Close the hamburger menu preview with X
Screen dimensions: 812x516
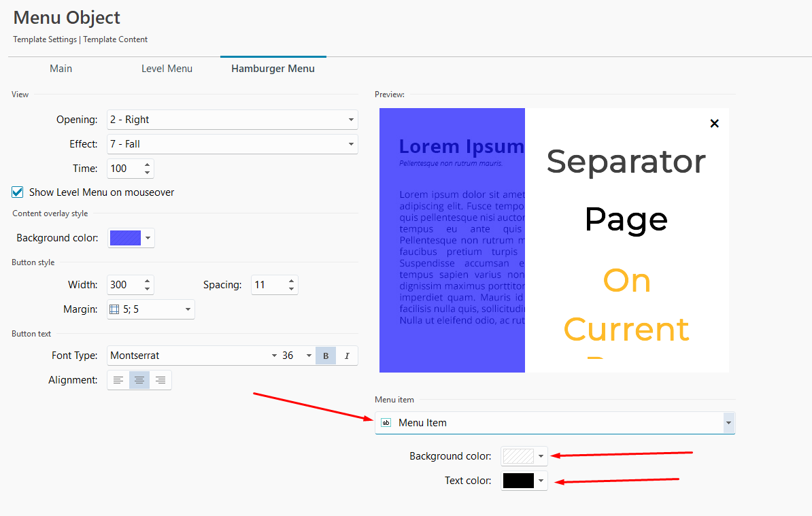714,123
